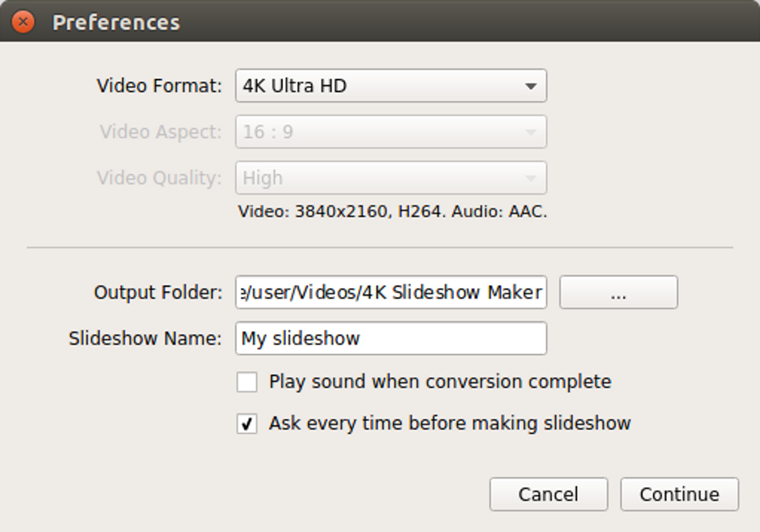The width and height of the screenshot is (760, 532).
Task: Click the Slideshow Name text field
Action: pyautogui.click(x=391, y=338)
